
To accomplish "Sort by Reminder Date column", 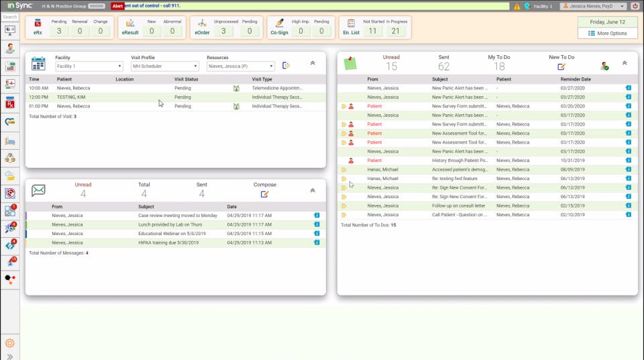I will (576, 79).
